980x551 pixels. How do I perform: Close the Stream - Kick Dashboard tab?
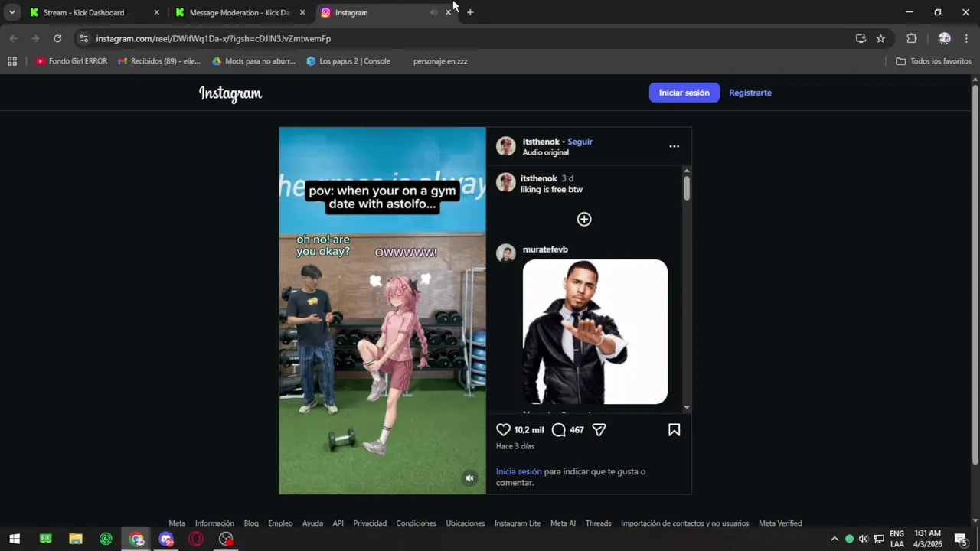[x=156, y=12]
